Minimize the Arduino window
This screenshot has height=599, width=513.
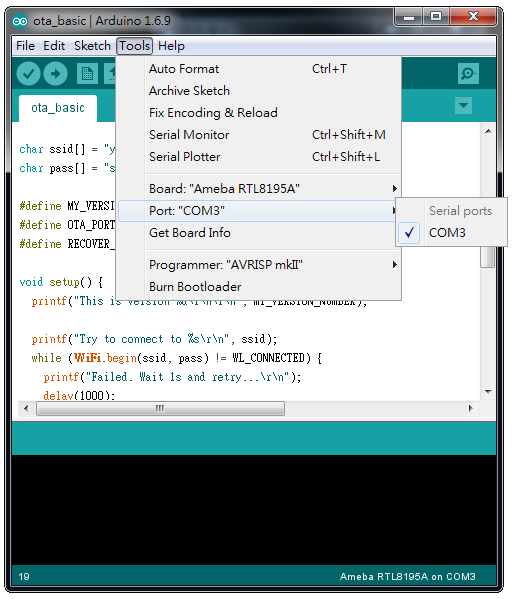coord(409,17)
